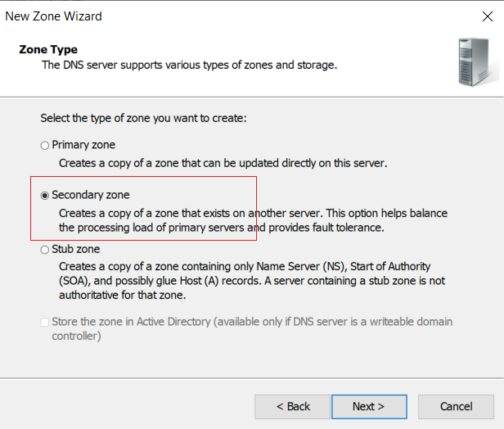The width and height of the screenshot is (504, 429).
Task: Click the "Stub zone" label text
Action: pos(76,249)
